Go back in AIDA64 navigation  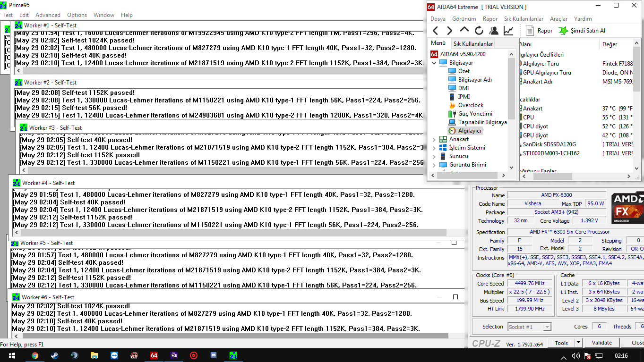pyautogui.click(x=435, y=31)
